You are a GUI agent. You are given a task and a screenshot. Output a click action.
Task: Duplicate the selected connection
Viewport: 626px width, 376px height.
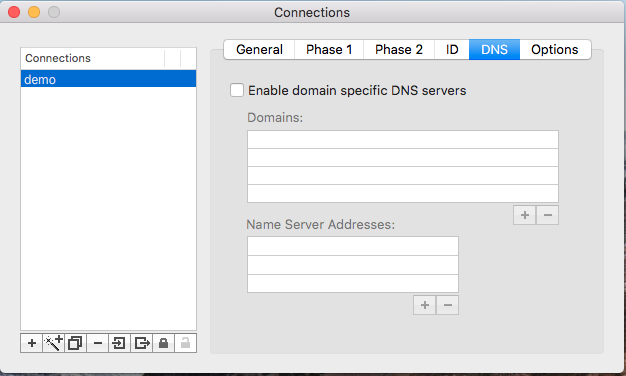click(75, 343)
